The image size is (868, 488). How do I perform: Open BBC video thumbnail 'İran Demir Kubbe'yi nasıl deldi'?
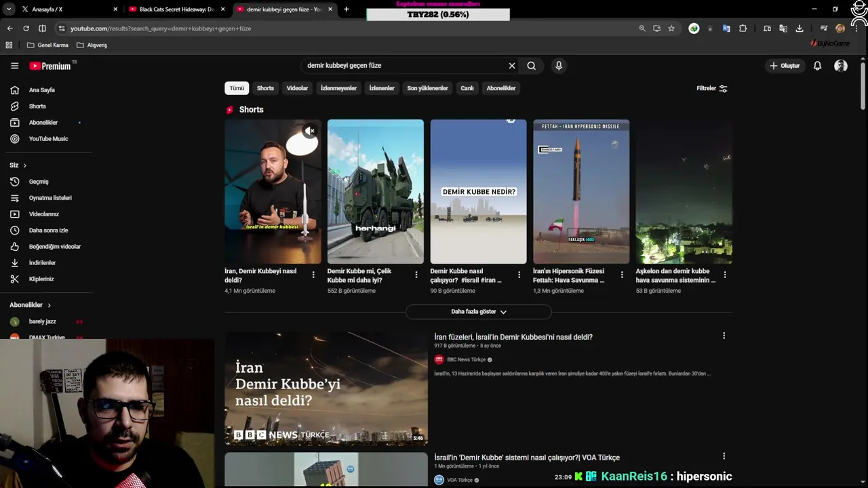click(x=326, y=388)
